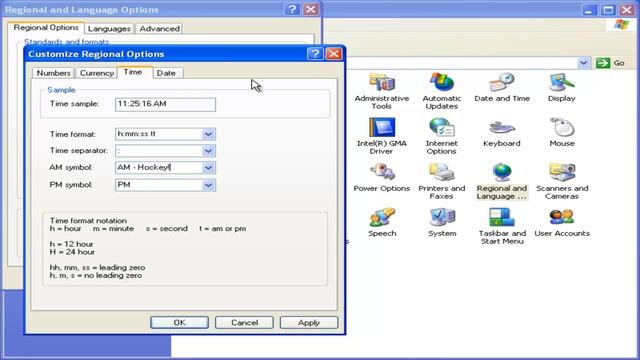Open Display settings icon
This screenshot has width=640, height=360.
(562, 83)
